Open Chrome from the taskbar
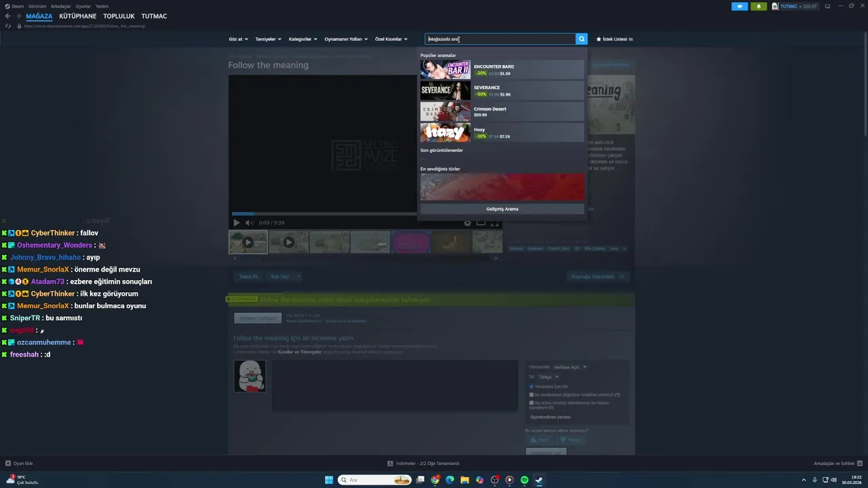Screen dimensions: 868x488 [x=435, y=480]
